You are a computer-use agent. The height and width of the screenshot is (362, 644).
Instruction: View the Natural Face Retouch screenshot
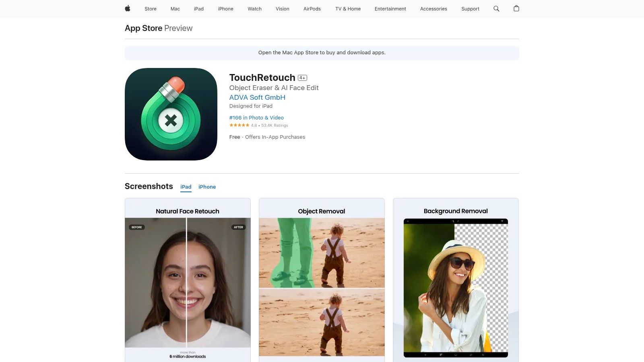point(188,282)
